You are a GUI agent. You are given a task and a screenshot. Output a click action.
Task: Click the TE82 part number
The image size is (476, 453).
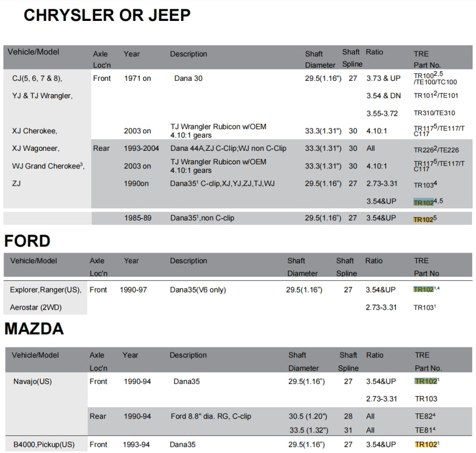[x=423, y=416]
